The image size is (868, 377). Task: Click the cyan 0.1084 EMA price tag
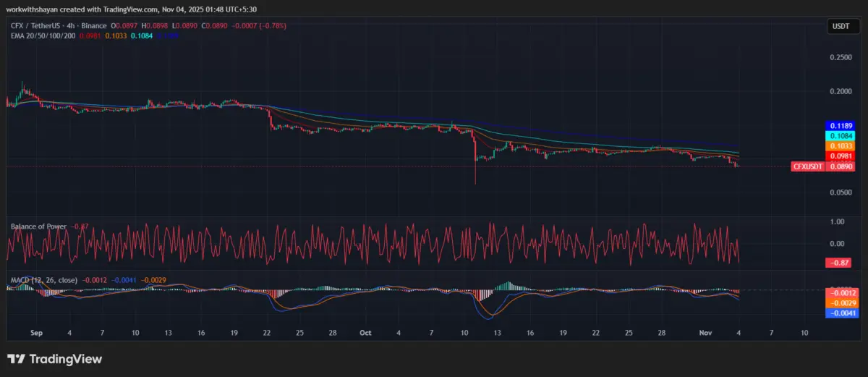pos(839,135)
